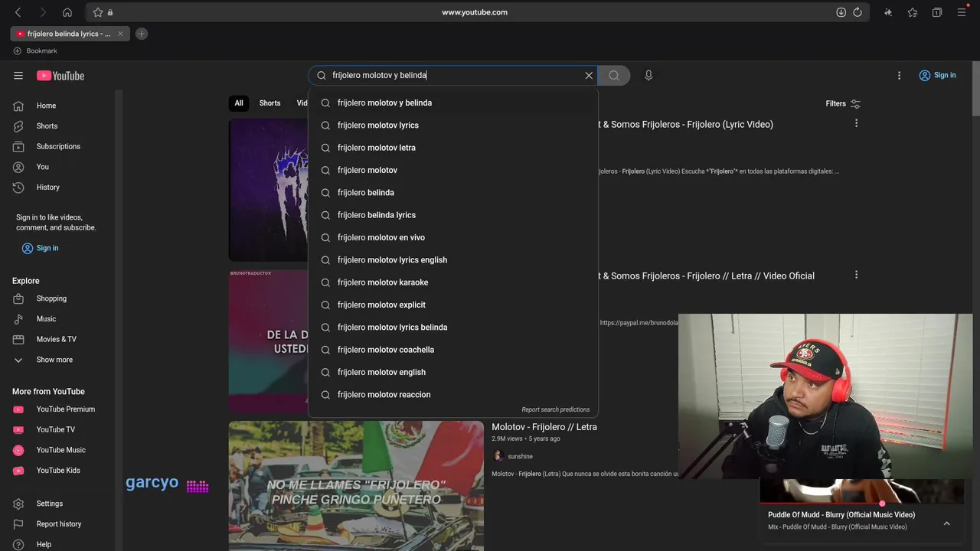Open more options for Frijolero // Letra // Video Oficial

coord(856,275)
